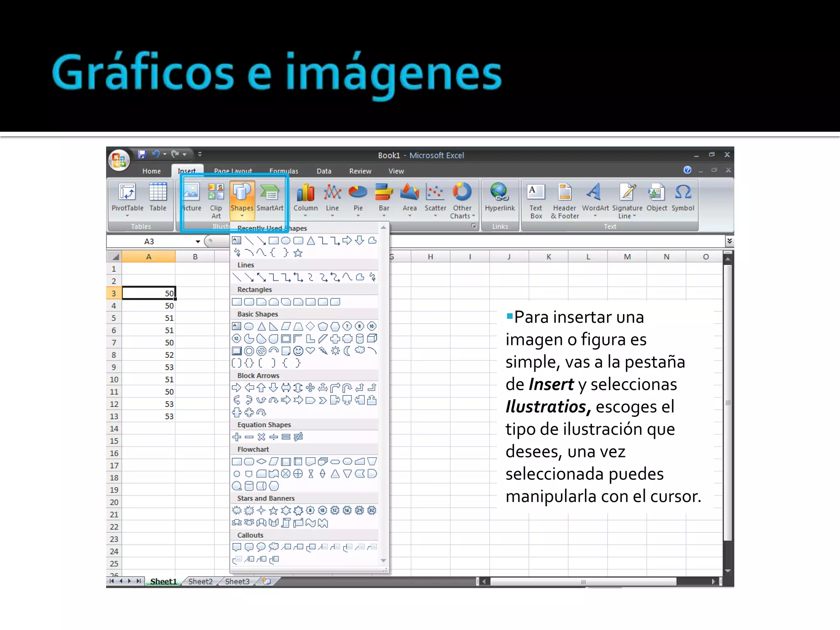Viewport: 840px width, 630px height.
Task: Open the Name Box dropdown arrow
Action: point(198,242)
